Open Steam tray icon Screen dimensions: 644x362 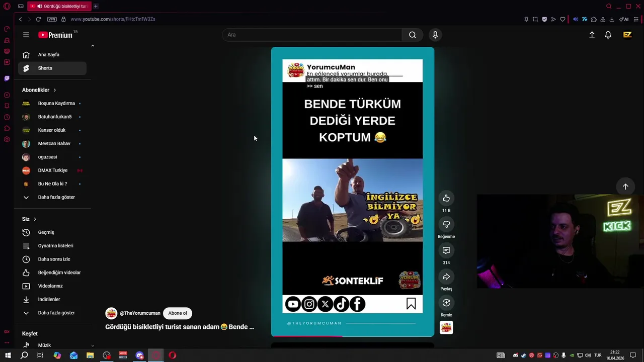tap(523, 355)
